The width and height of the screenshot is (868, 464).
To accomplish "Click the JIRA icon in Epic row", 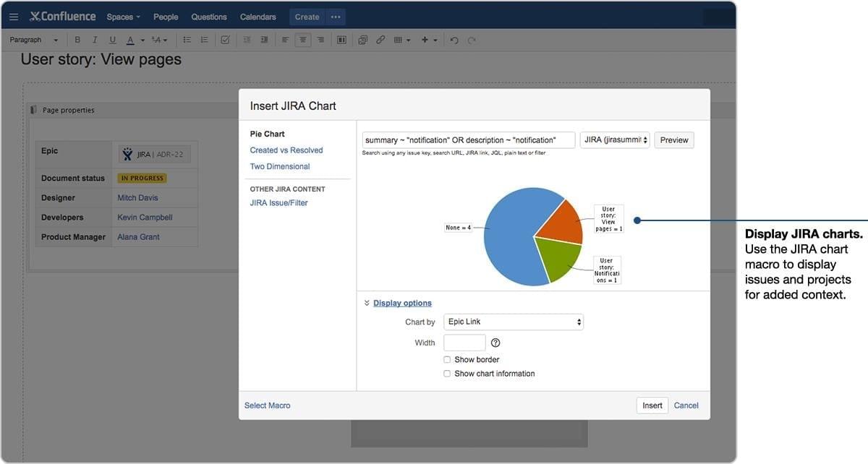I will pyautogui.click(x=128, y=154).
